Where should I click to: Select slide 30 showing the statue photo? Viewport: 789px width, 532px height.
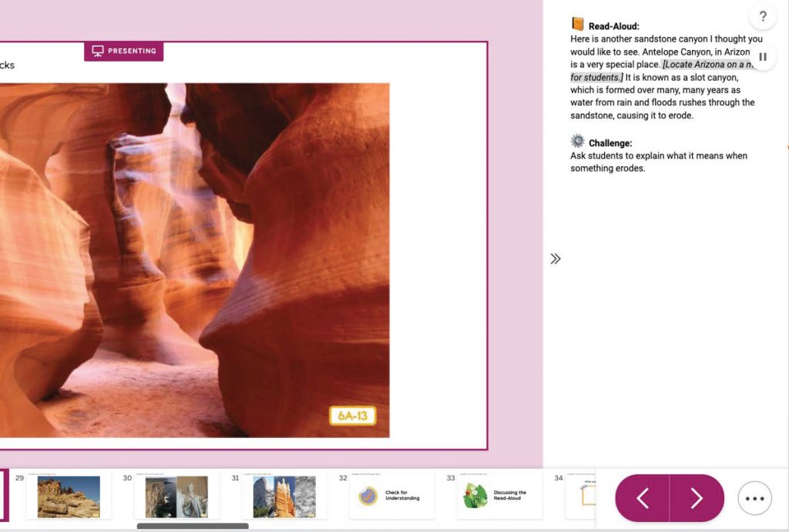click(x=176, y=497)
